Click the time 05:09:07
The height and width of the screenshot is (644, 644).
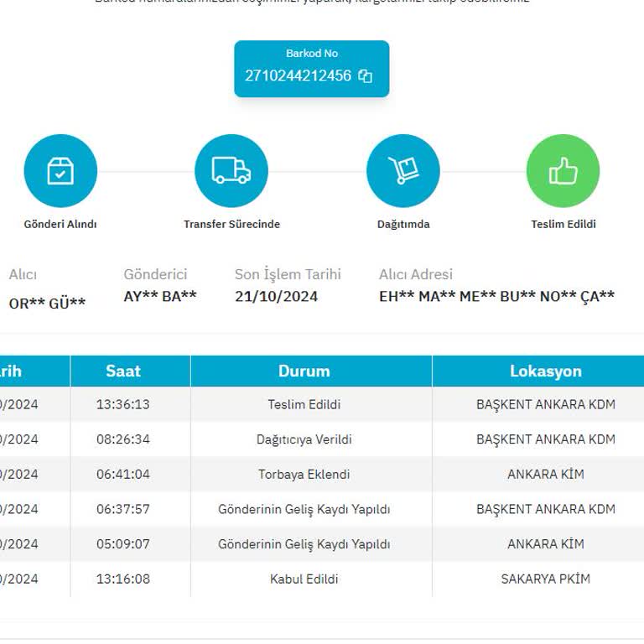click(123, 544)
